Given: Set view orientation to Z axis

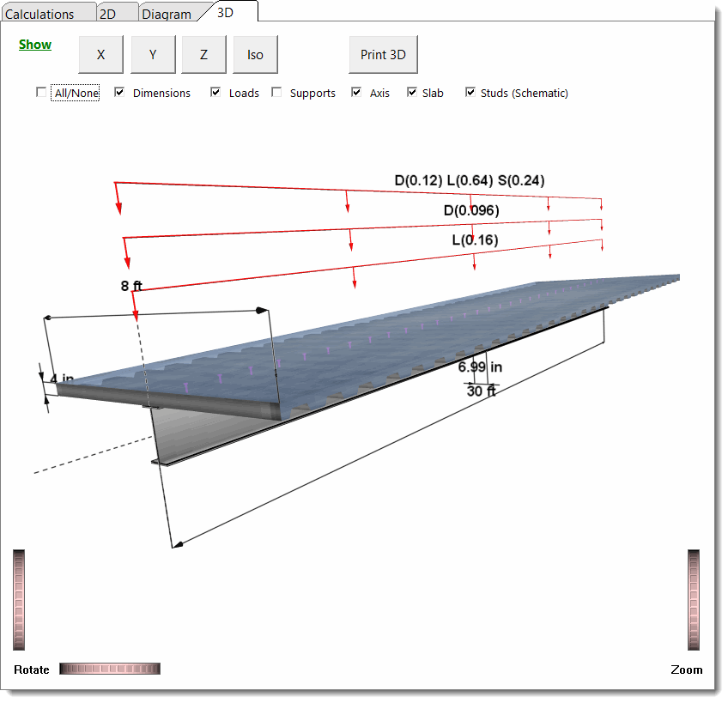Looking at the screenshot, I should tap(203, 54).
